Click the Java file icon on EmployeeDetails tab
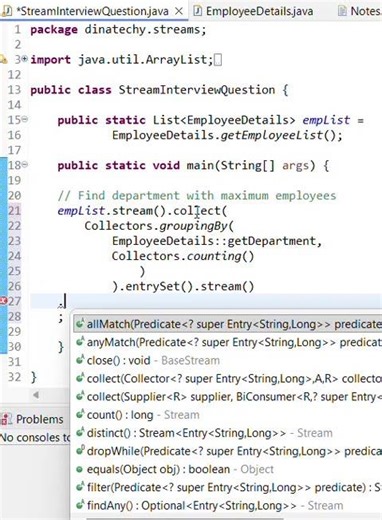This screenshot has width=382, height=520. (198, 11)
